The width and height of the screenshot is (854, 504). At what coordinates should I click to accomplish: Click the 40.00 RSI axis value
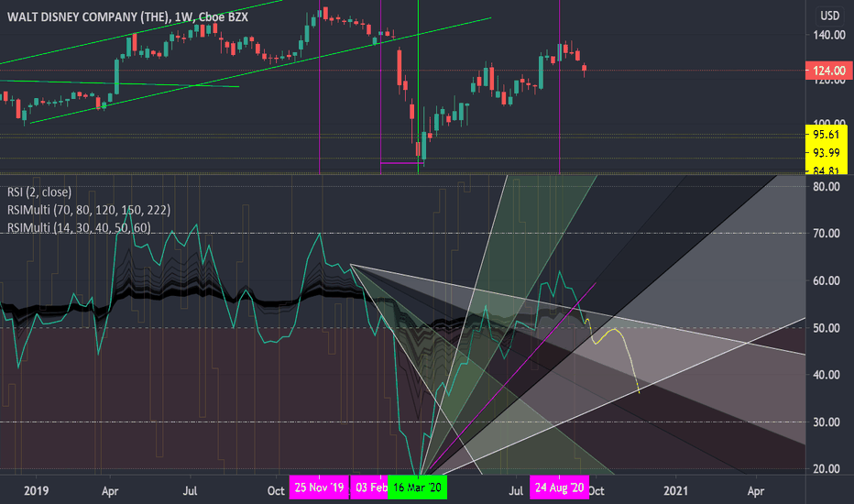point(826,375)
